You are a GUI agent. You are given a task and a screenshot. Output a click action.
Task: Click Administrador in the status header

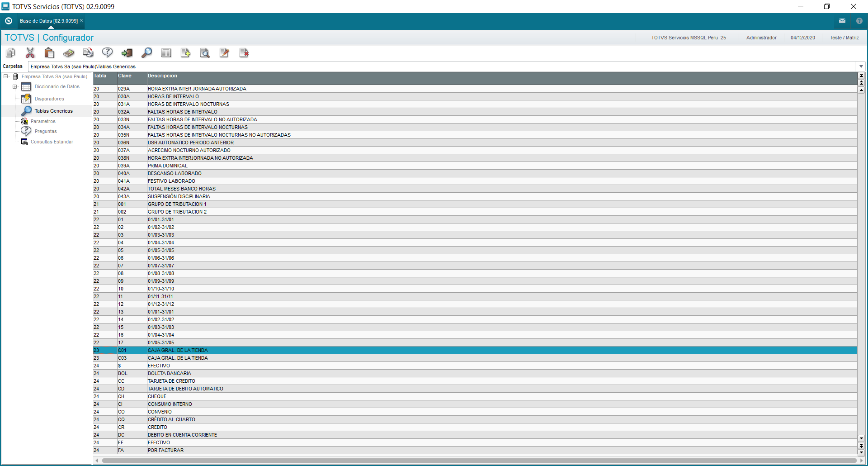click(761, 38)
